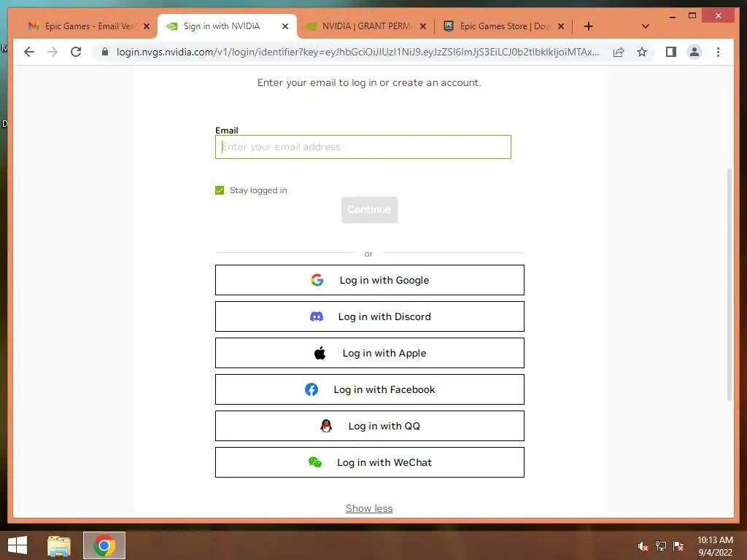
Task: Log in with WeChat
Action: click(370, 462)
